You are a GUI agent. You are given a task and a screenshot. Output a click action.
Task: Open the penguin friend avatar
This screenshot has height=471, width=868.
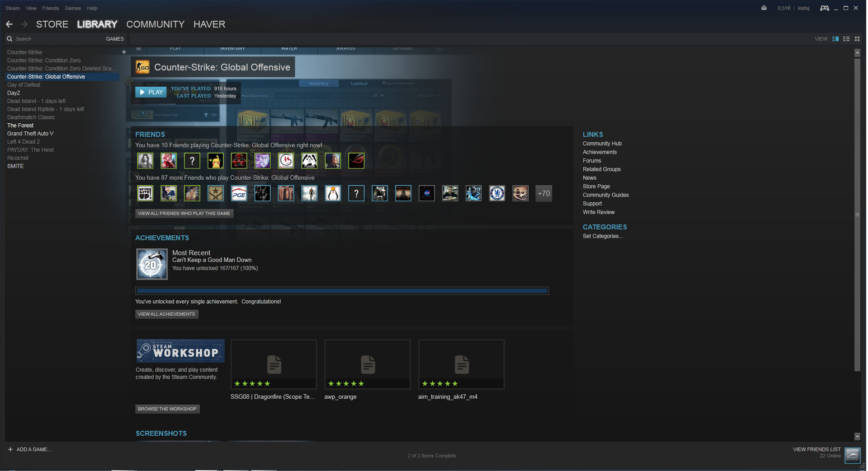pyautogui.click(x=333, y=193)
